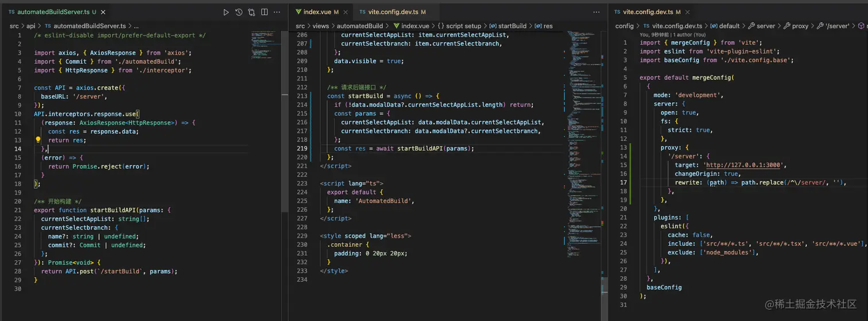This screenshot has height=321, width=868.
Task: Open the startBuild breadcrumb symbol
Action: pyautogui.click(x=507, y=26)
